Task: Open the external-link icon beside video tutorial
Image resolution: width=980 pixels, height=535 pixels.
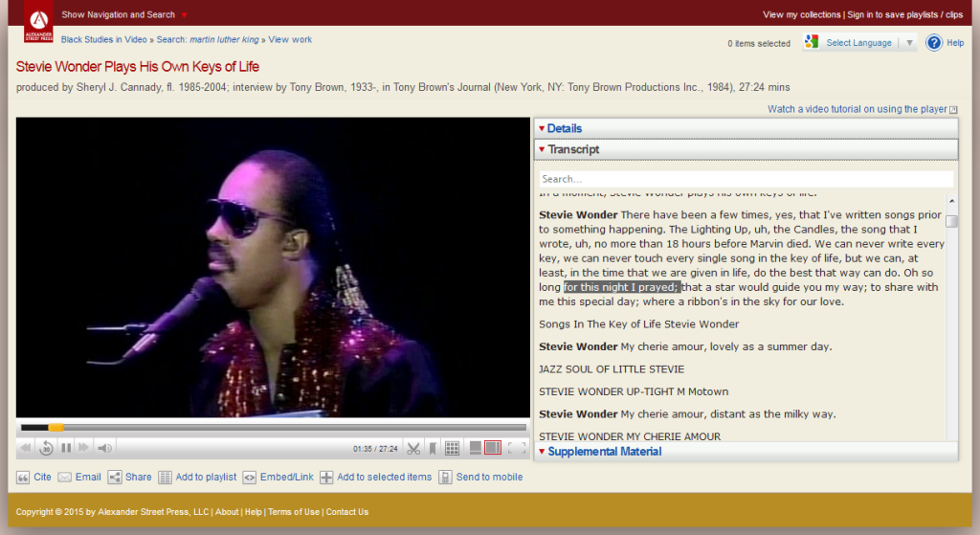Action: (x=953, y=109)
